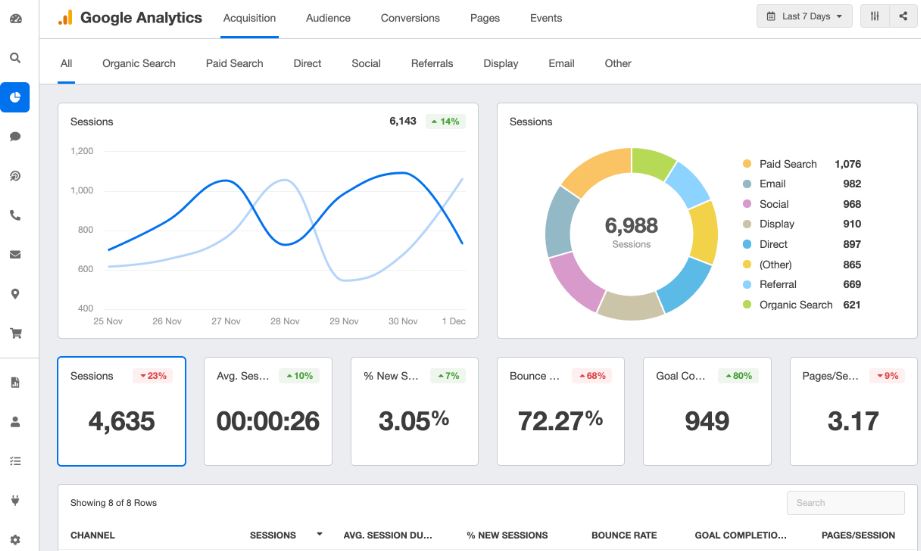
Task: Click the 6,988 Sessions donut center
Action: pos(631,232)
